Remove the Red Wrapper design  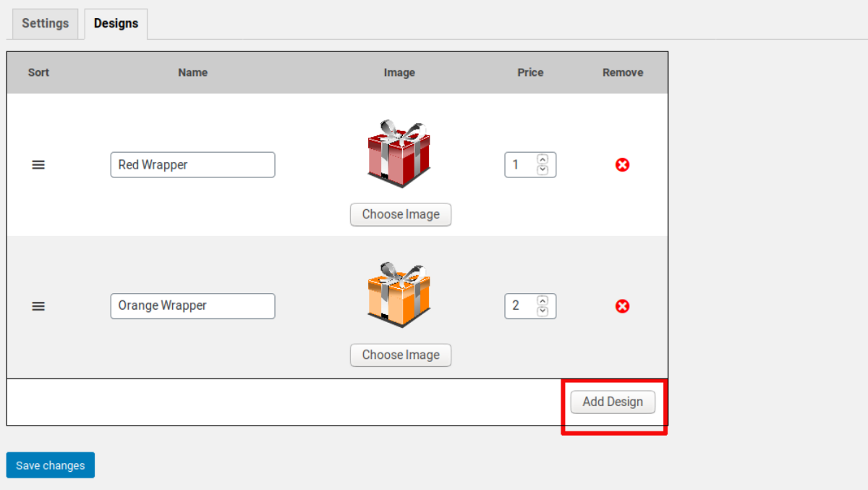(622, 165)
